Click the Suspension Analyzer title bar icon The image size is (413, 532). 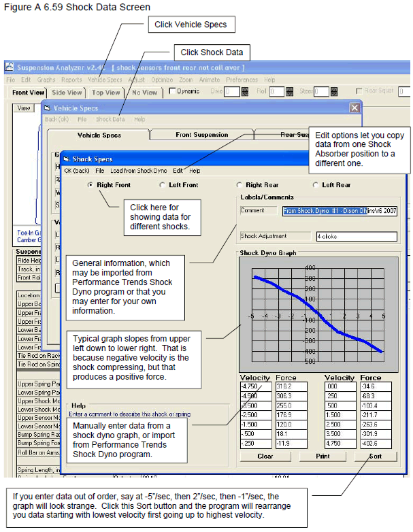pyautogui.click(x=10, y=67)
